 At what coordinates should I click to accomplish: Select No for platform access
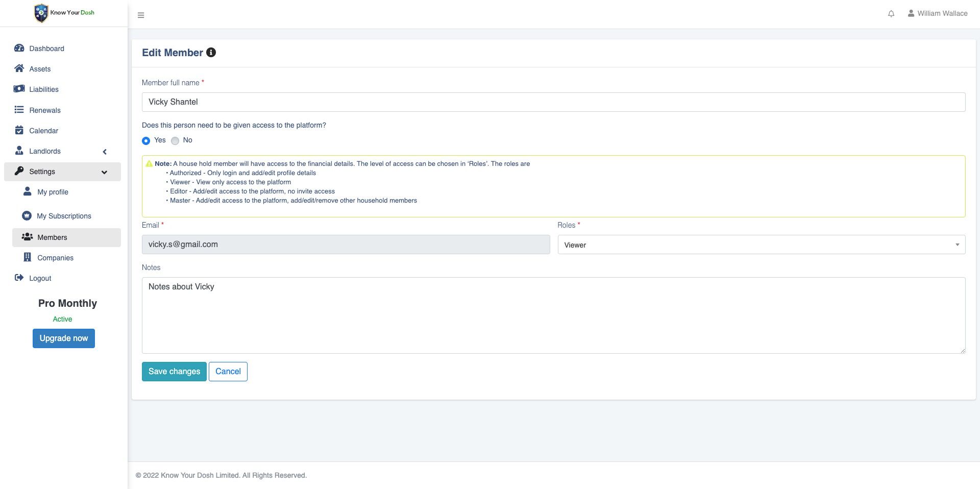click(x=175, y=140)
